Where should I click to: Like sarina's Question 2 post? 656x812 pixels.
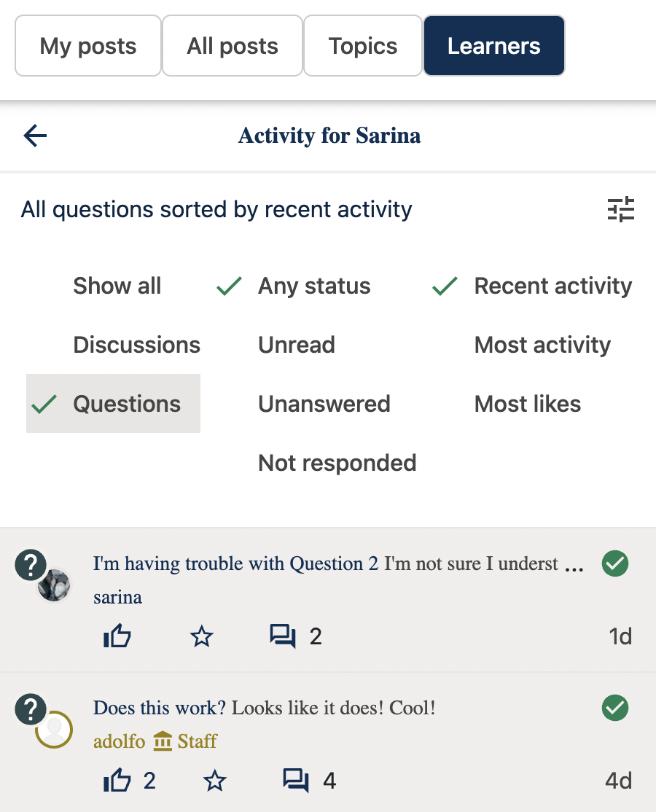click(117, 637)
